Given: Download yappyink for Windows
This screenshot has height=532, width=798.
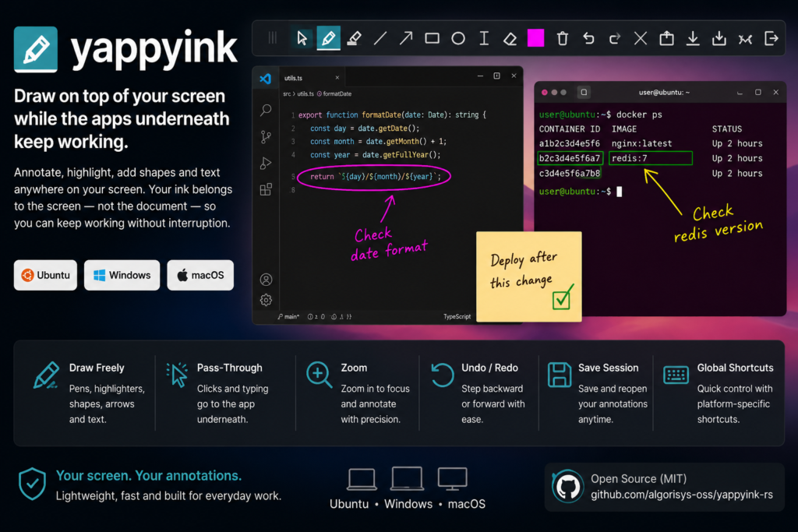Looking at the screenshot, I should 122,275.
